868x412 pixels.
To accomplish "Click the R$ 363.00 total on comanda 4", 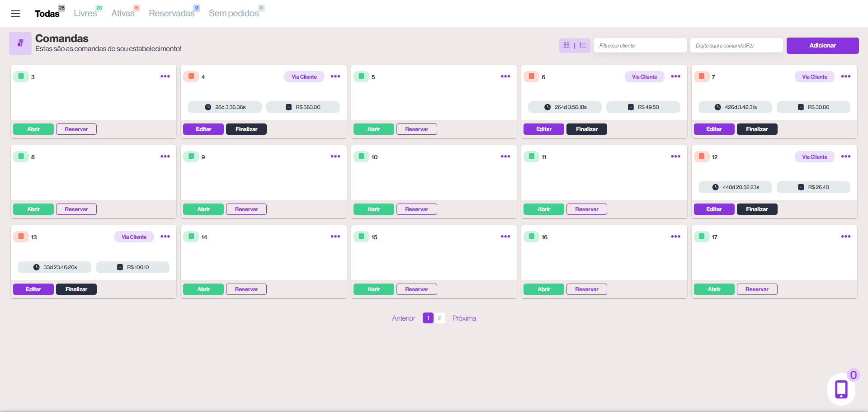I will click(x=303, y=107).
